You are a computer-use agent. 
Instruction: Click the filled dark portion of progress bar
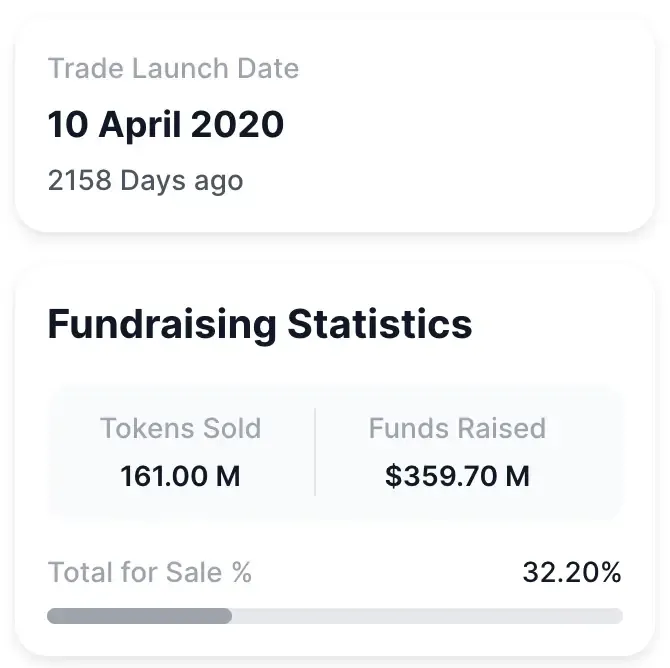click(139, 616)
